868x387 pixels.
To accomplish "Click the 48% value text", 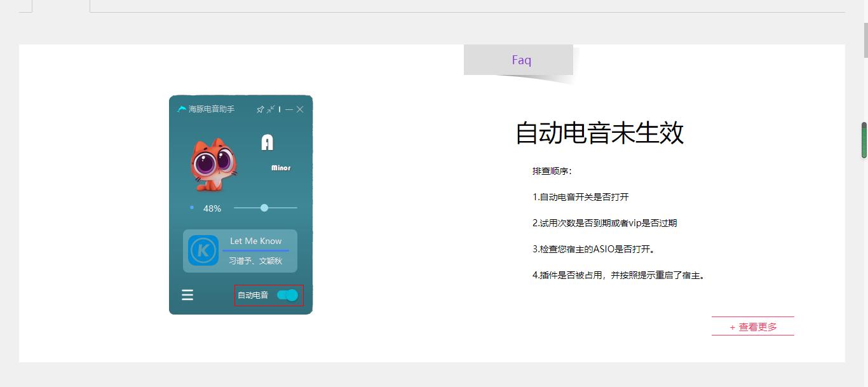I will tap(212, 208).
